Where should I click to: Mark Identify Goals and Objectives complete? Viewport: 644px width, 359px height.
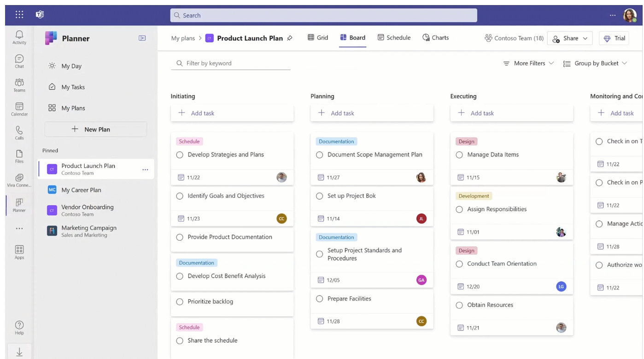click(x=180, y=196)
